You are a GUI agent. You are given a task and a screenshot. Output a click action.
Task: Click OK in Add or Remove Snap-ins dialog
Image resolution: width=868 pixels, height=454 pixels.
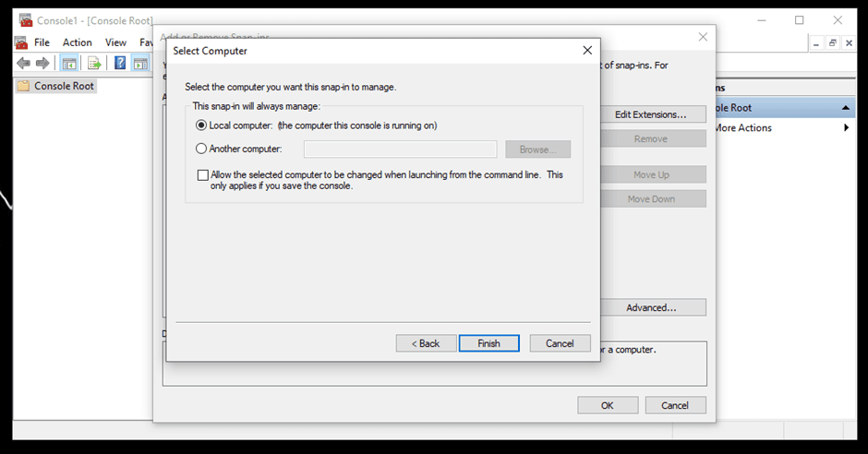pos(608,405)
